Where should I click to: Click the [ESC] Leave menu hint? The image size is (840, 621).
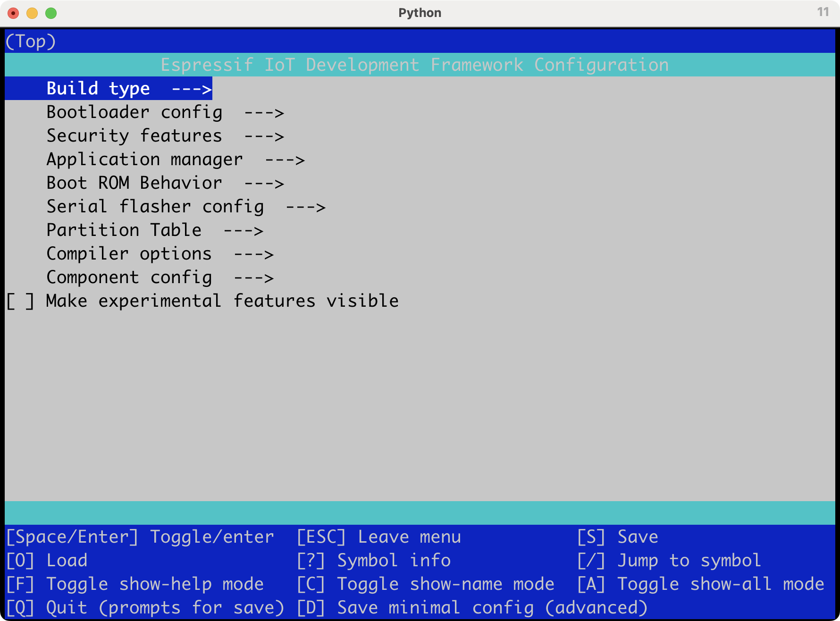[x=379, y=537]
